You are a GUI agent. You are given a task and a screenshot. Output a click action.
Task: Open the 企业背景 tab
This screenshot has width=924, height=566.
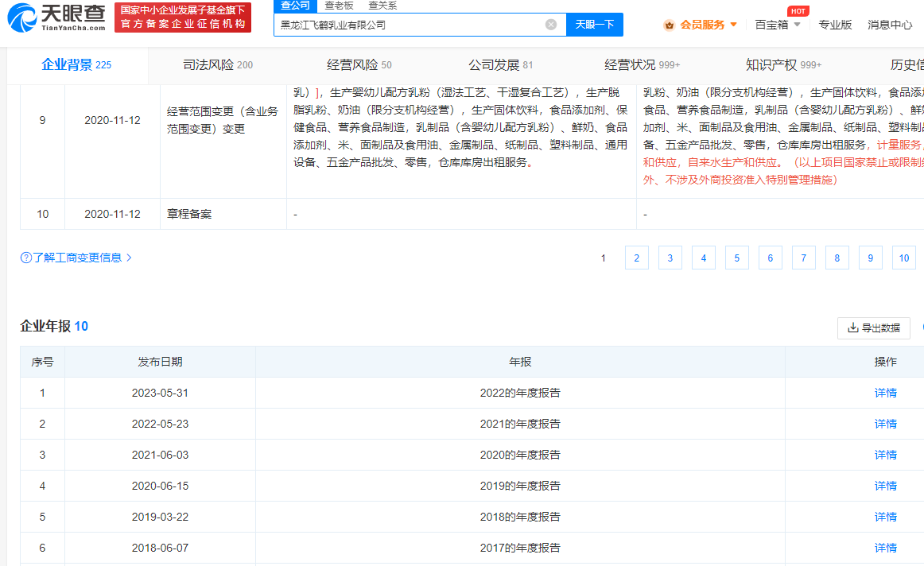76,64
